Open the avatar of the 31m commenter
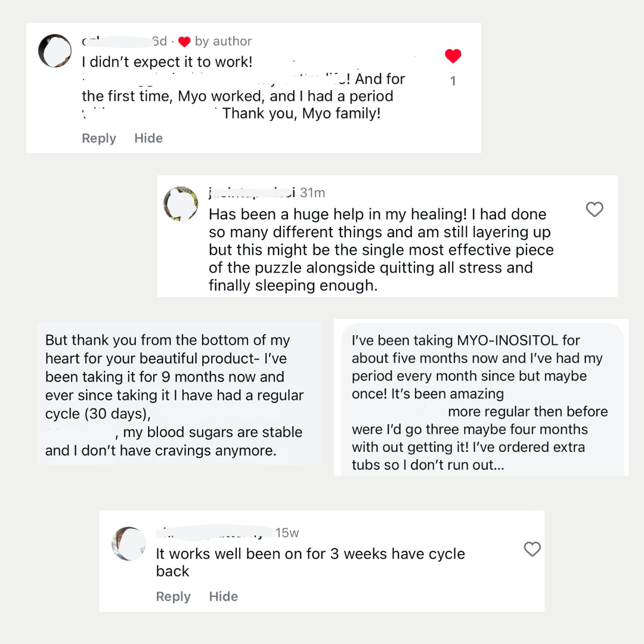 [181, 203]
